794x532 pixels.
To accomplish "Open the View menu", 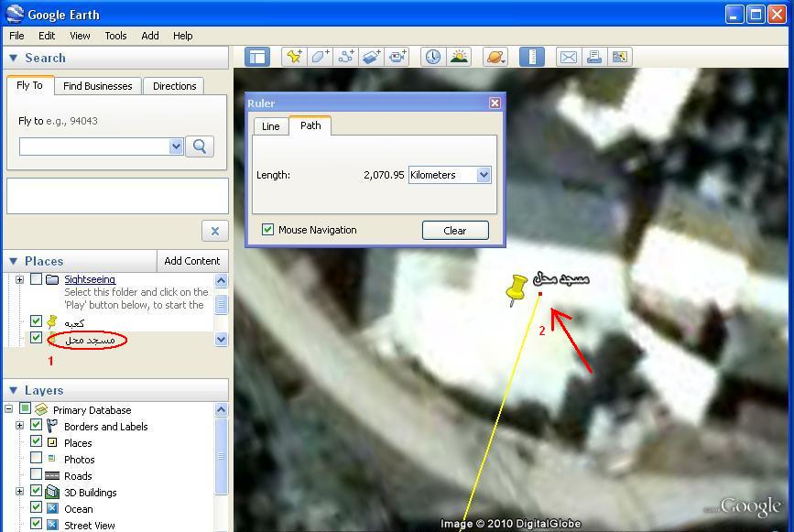I will (x=80, y=36).
